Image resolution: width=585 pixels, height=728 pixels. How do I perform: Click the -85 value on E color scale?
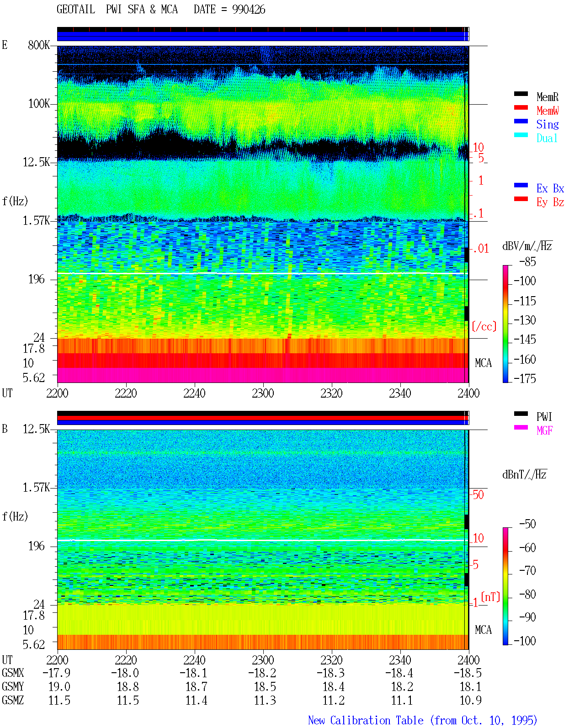pyautogui.click(x=527, y=262)
